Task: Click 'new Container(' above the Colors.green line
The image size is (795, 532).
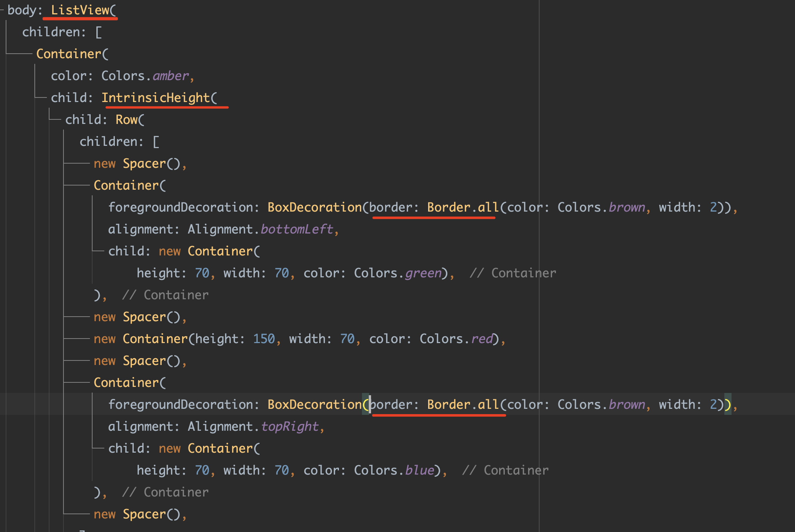Action: pos(210,251)
